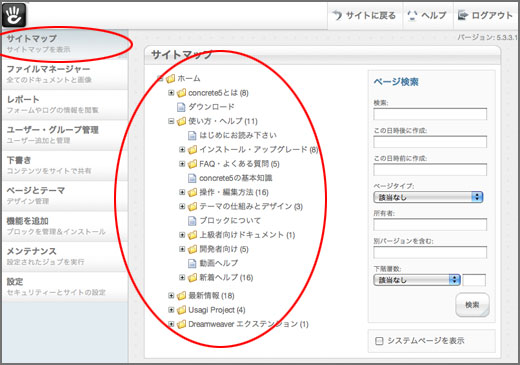This screenshot has height=365, width=520.
Task: Open ページとテーマ in the sidebar
Action: [65, 196]
